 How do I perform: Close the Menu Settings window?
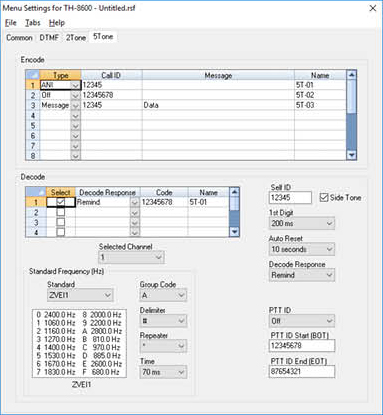pyautogui.click(x=373, y=8)
